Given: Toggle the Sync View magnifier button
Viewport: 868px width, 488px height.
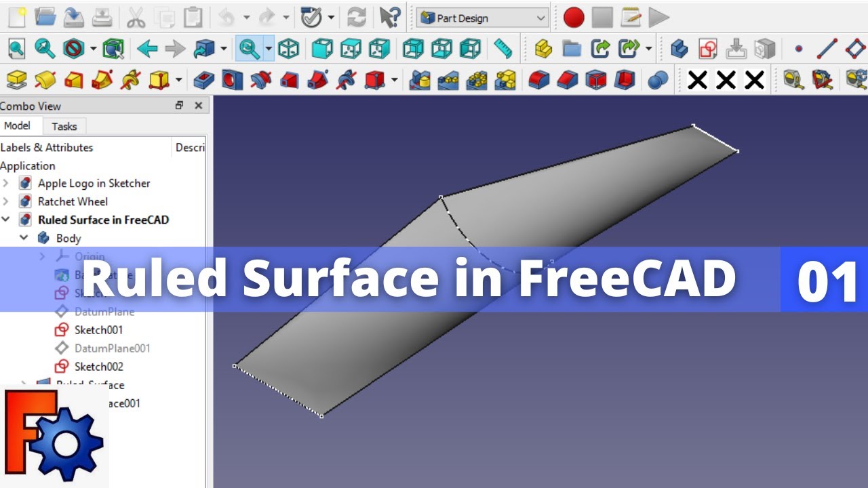Looking at the screenshot, I should [250, 48].
